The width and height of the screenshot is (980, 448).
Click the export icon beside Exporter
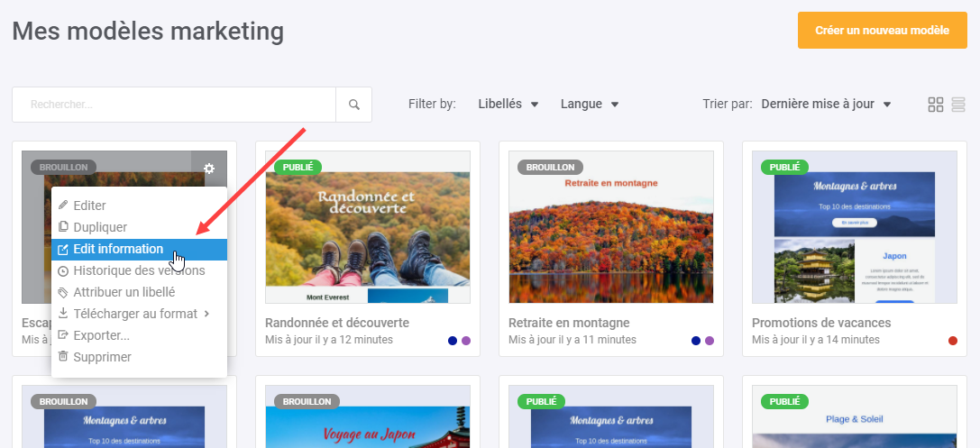(62, 335)
